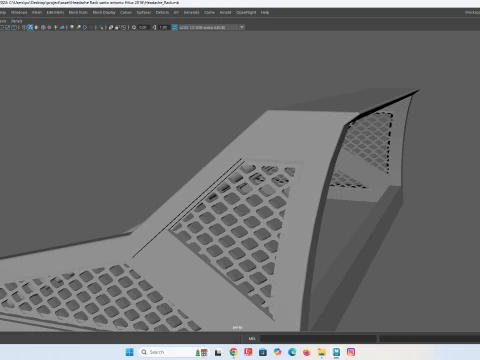Click the Windows Start button
Image resolution: width=480 pixels, height=360 pixels.
[129, 352]
